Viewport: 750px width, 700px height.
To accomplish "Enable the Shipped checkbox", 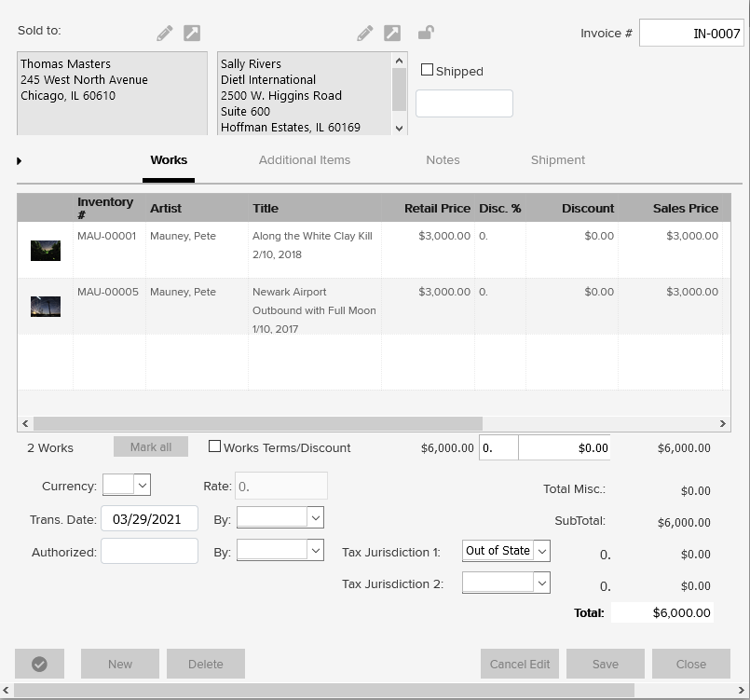I will tap(428, 70).
